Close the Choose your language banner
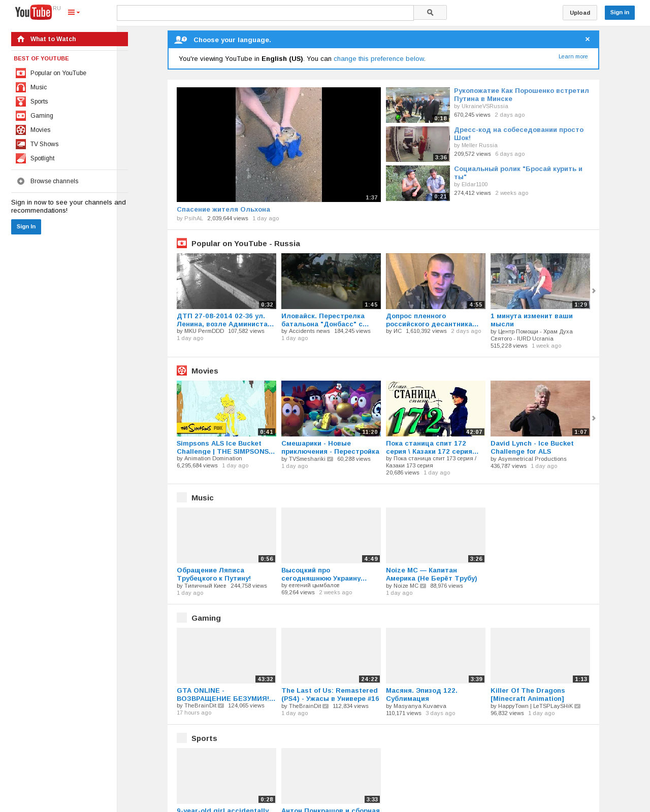Screen dimensions: 650x812 point(588,40)
